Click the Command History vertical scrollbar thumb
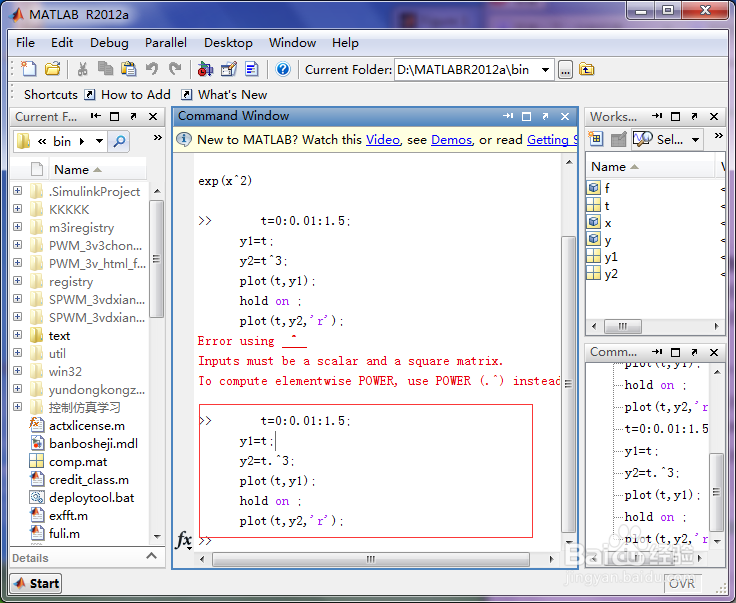Image resolution: width=736 pixels, height=603 pixels. pyautogui.click(x=716, y=492)
